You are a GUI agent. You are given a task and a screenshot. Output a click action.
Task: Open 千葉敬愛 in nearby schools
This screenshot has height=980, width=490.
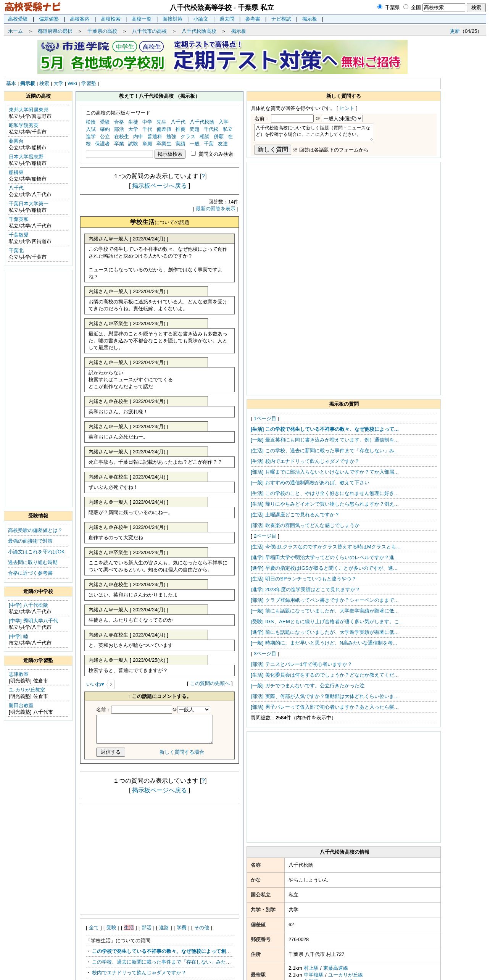click(x=19, y=235)
